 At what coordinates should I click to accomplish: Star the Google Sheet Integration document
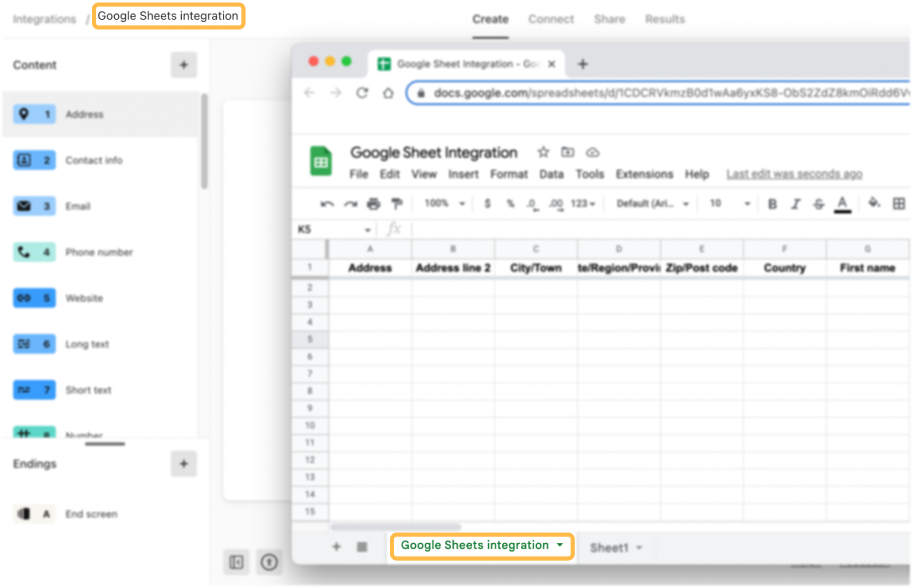click(x=543, y=152)
